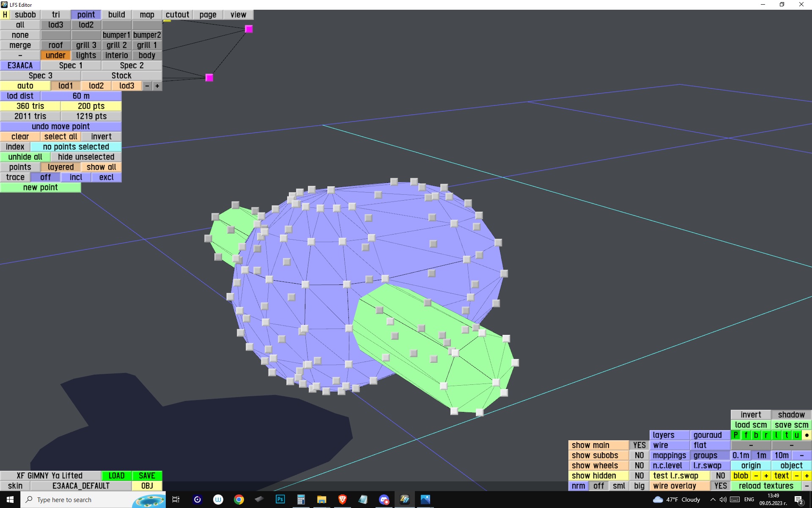The height and width of the screenshot is (508, 812).
Task: Decrease text size with minus button
Action: [x=796, y=476]
